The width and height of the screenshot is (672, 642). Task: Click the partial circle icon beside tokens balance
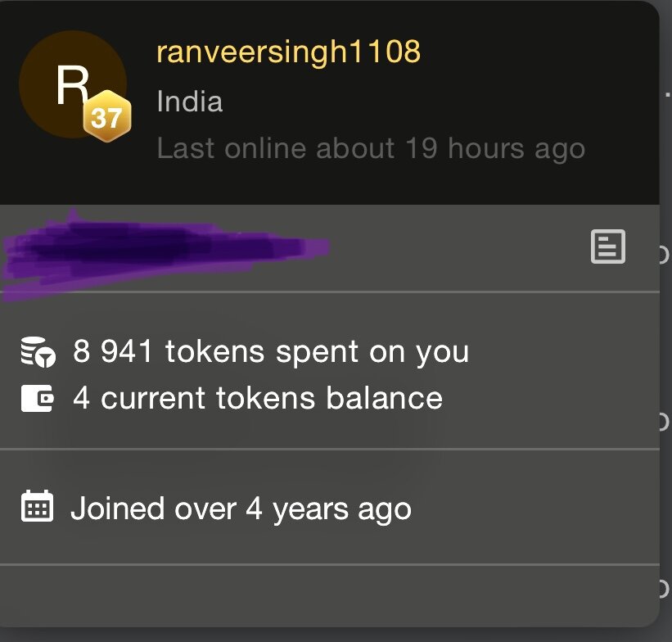click(x=664, y=422)
